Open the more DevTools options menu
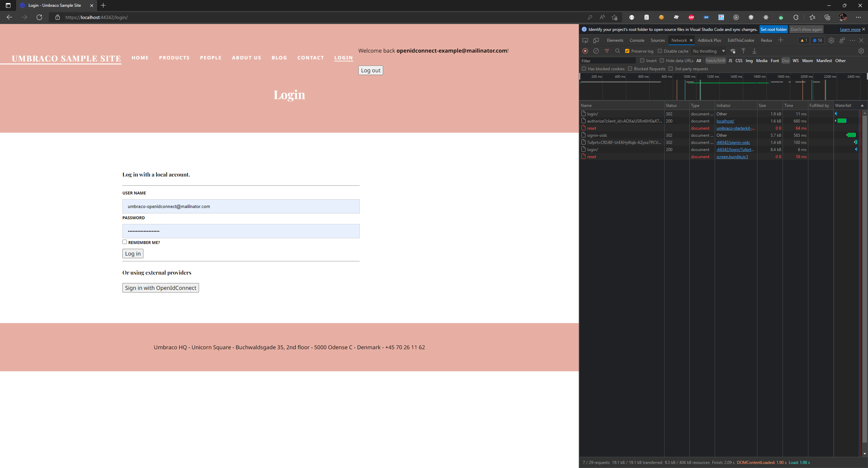 click(852, 40)
